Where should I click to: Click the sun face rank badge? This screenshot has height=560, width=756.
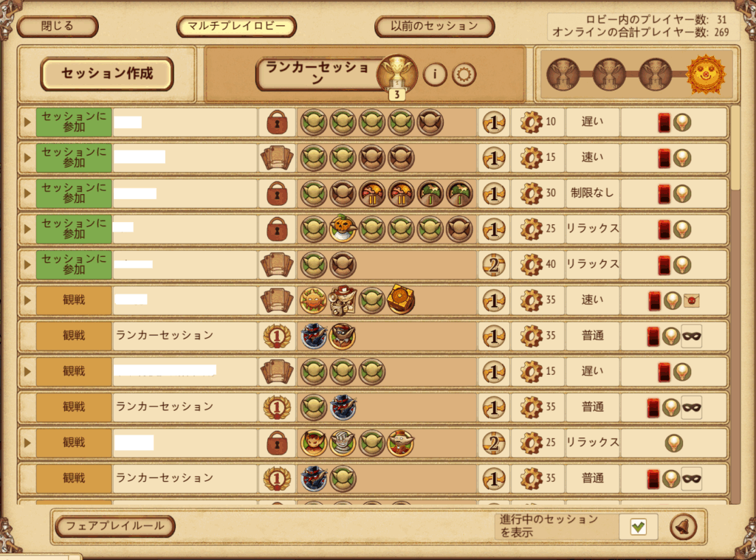[x=706, y=75]
